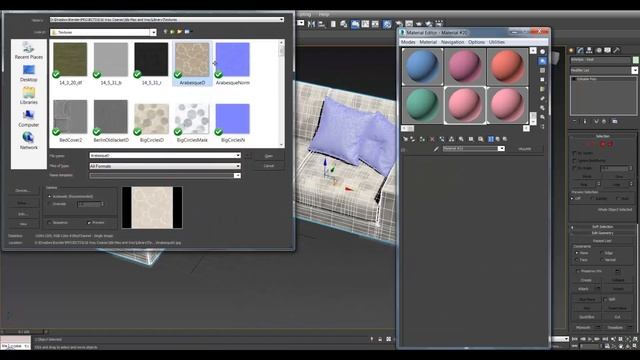Open the File name dropdown
The width and height of the screenshot is (640, 360).
238,156
